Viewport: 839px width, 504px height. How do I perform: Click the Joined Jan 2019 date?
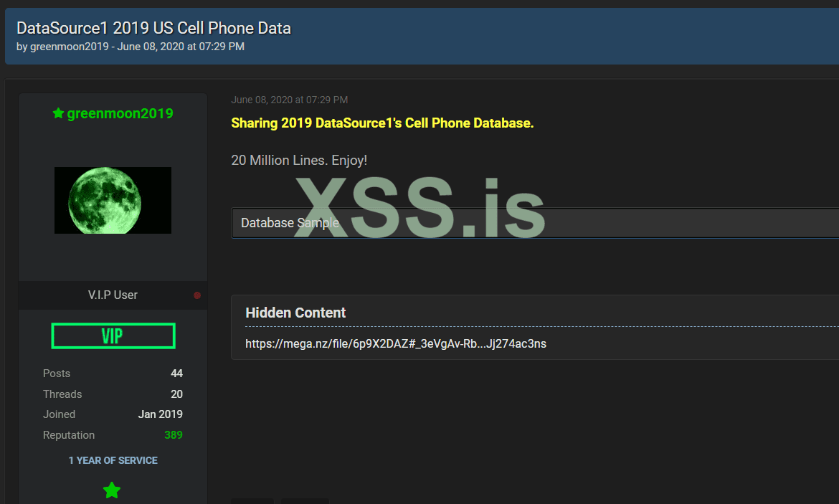coord(160,414)
